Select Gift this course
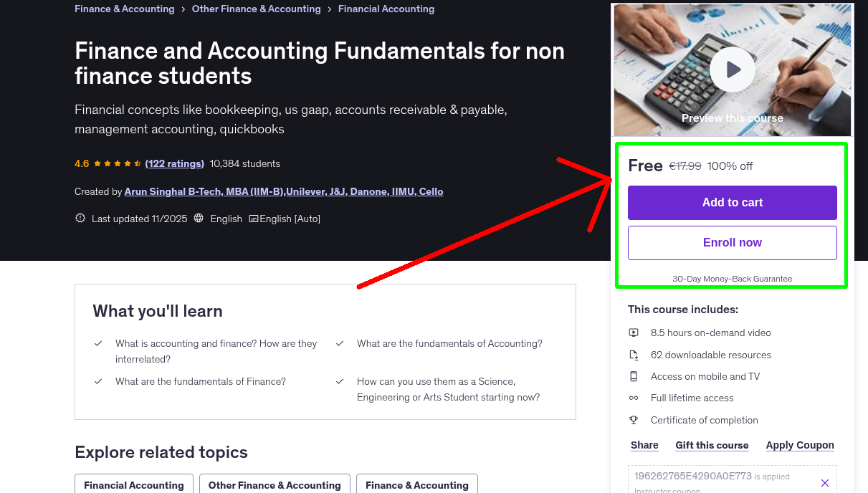The height and width of the screenshot is (493, 868). click(x=712, y=445)
